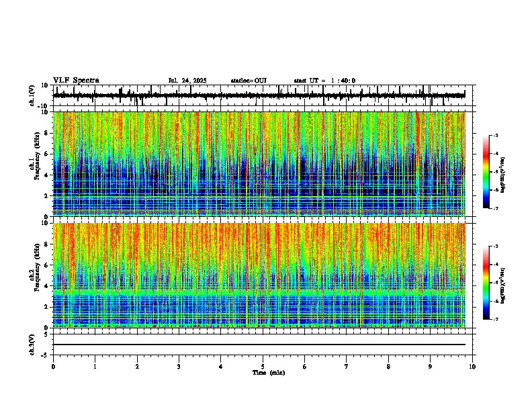Click the ch.2 "Frequency (kHz)" axis label
Screen dimensions: 532x411
click(x=36, y=267)
